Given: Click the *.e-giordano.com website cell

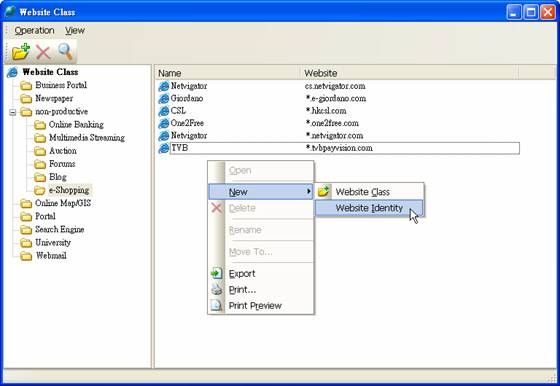Looking at the screenshot, I should pyautogui.click(x=336, y=98).
